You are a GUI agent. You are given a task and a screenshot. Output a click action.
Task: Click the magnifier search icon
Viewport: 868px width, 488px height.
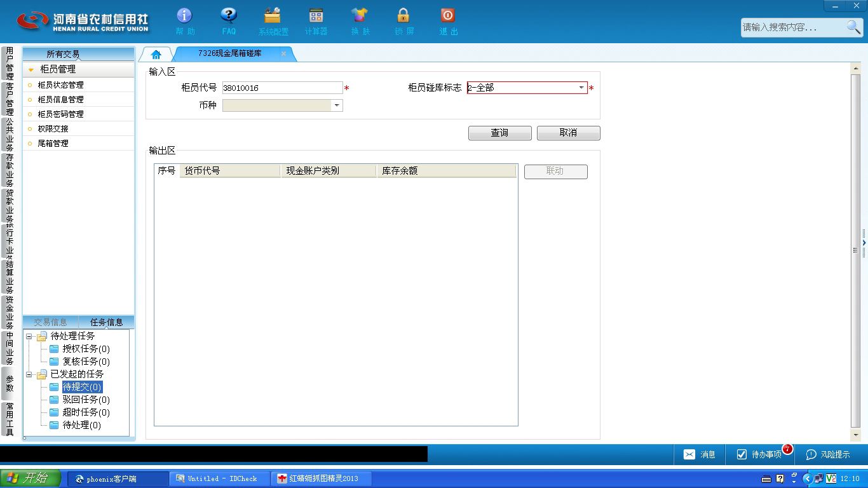(853, 27)
